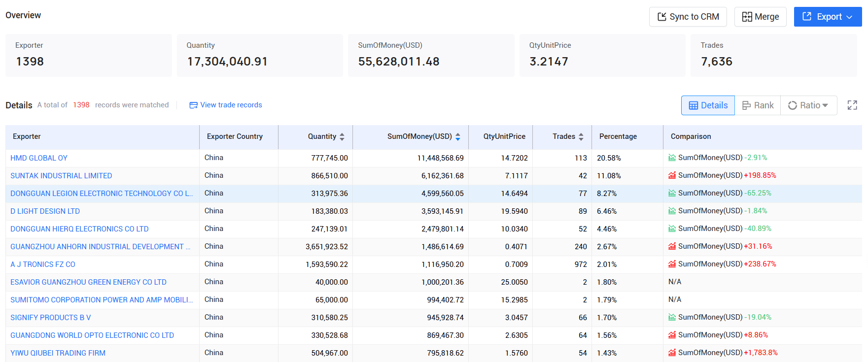Select SumOfMoney value 11,448,568.69
Screen dimensions: 868x362
[440, 158]
